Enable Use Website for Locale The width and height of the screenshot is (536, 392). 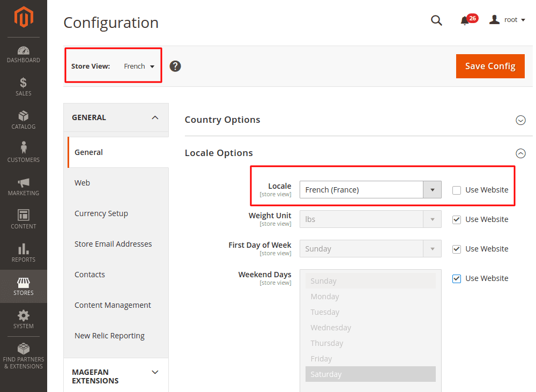(457, 190)
